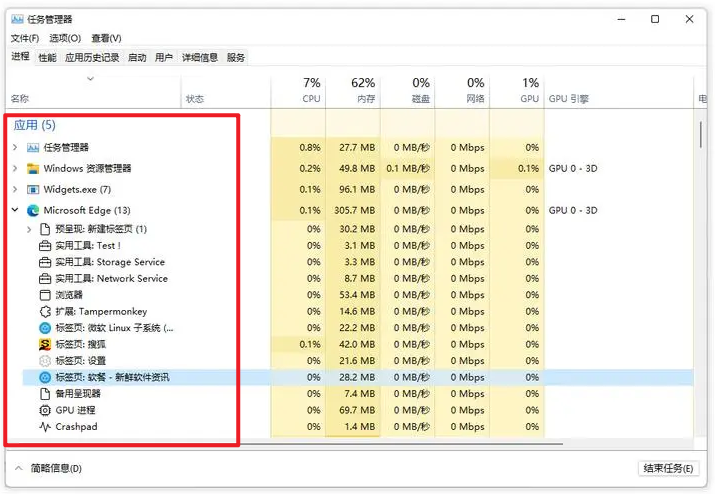Collapse to 简略信息 view
Screen dimensions: 715x494
(x=48, y=468)
